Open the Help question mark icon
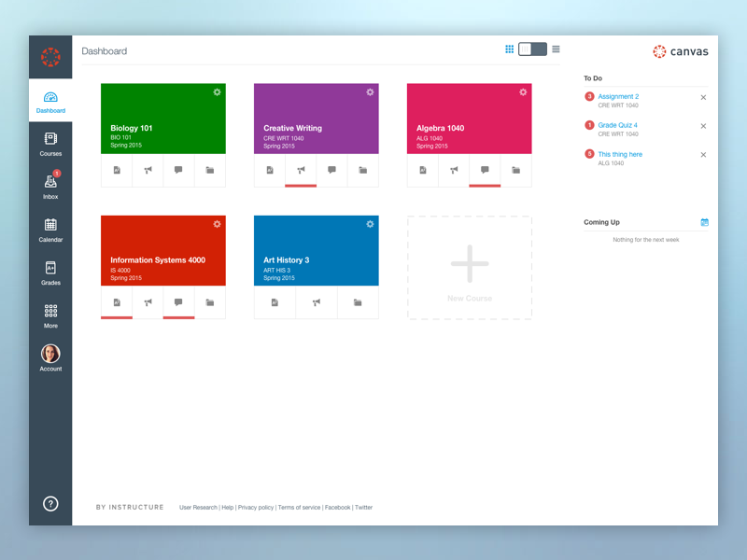Viewport: 747px width, 560px height. click(x=50, y=503)
